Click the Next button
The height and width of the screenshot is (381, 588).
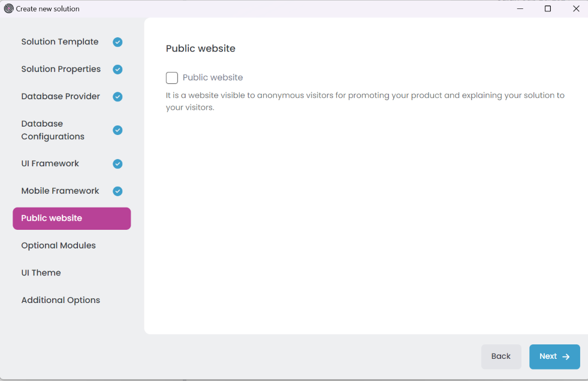pyautogui.click(x=554, y=356)
